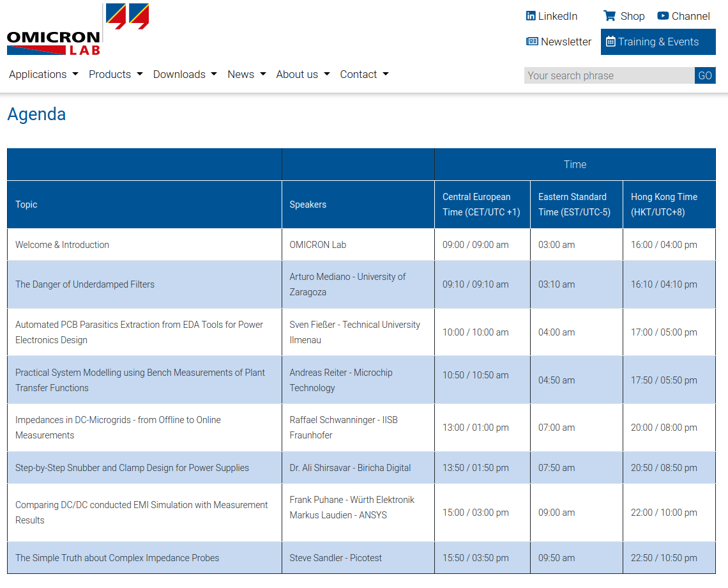Viewport: 728px width, 588px height.
Task: Click the Hong Kong Time header
Action: (x=669, y=205)
